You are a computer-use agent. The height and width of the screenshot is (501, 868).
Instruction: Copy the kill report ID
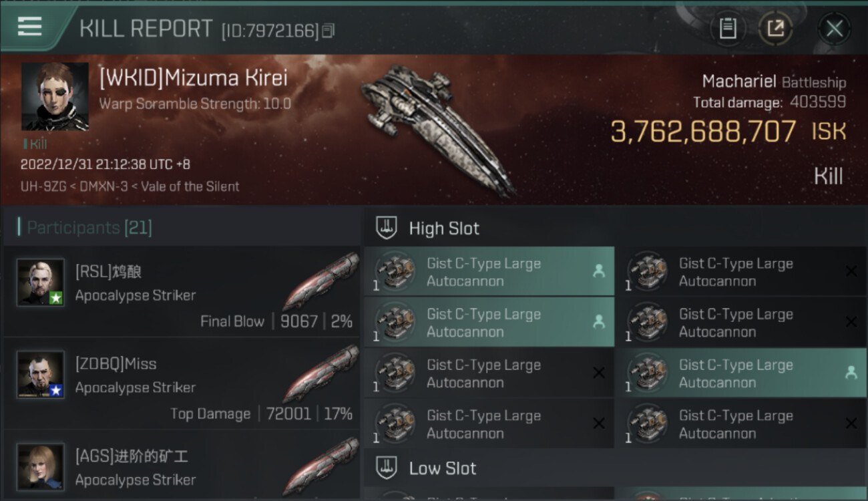(329, 31)
